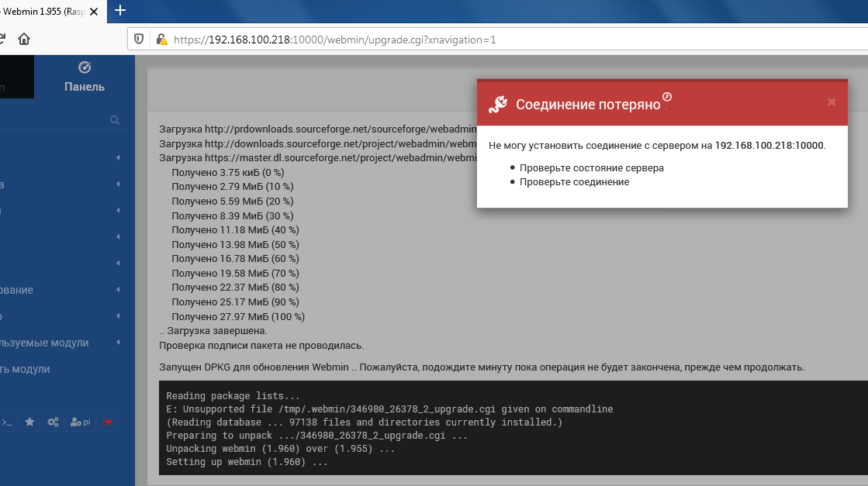The width and height of the screenshot is (868, 486).
Task: Click the 'Запущен DPKG для обновления Webmin' message
Action: tap(482, 367)
